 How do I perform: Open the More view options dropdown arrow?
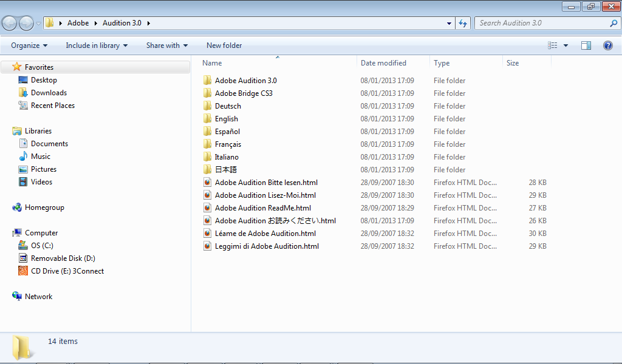566,45
